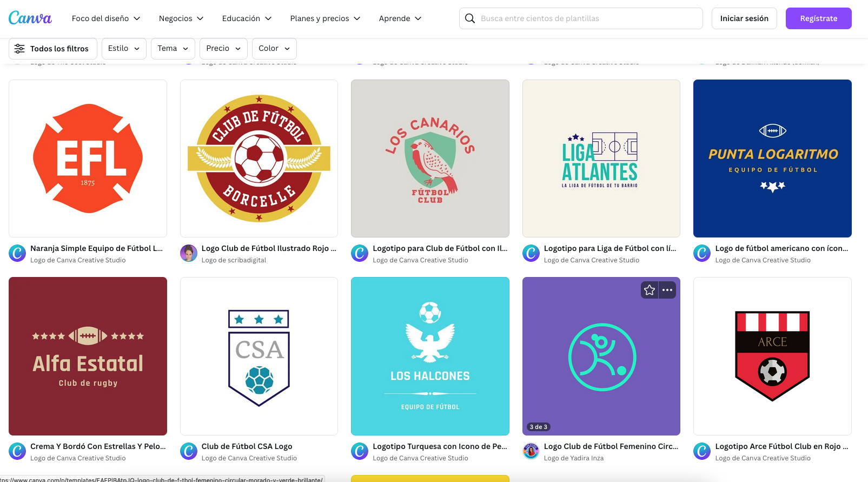The image size is (868, 482).
Task: Open Canva avatar beside Logotipo para Club de Fútbol
Action: click(x=360, y=253)
